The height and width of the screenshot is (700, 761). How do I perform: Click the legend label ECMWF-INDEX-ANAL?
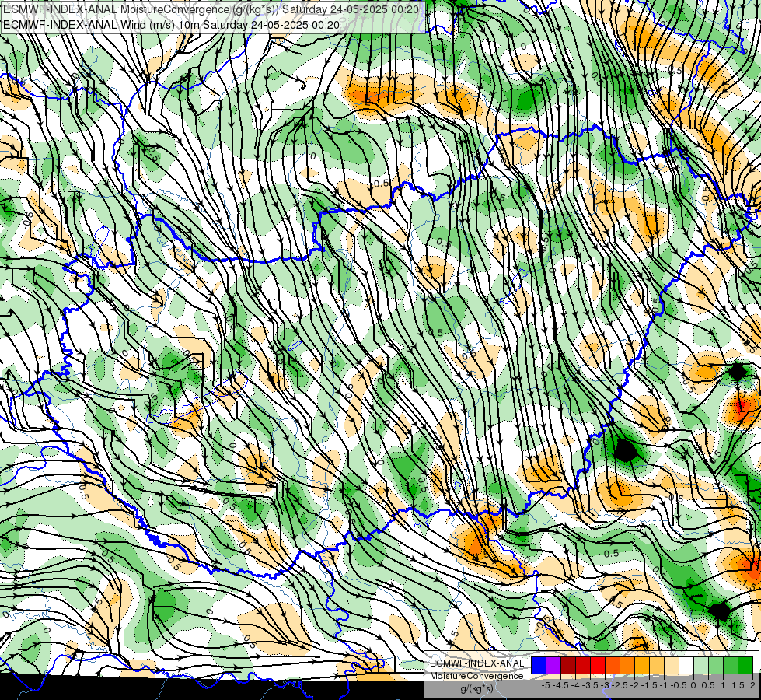(477, 663)
